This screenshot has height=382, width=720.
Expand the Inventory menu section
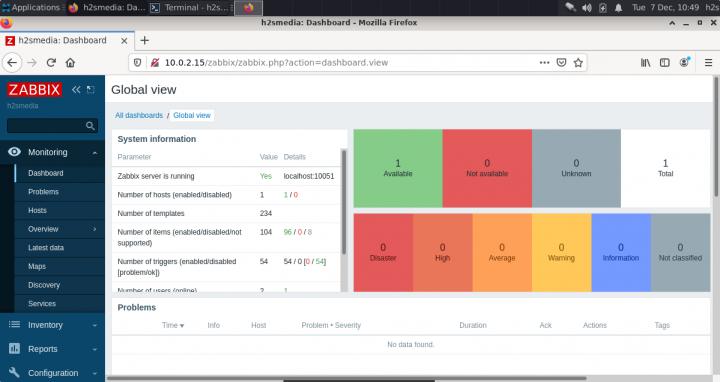click(x=95, y=326)
